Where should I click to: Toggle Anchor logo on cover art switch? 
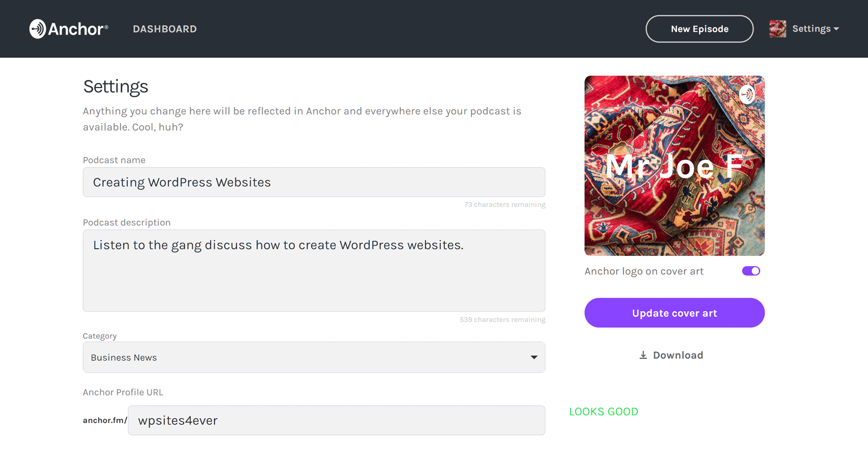click(751, 271)
